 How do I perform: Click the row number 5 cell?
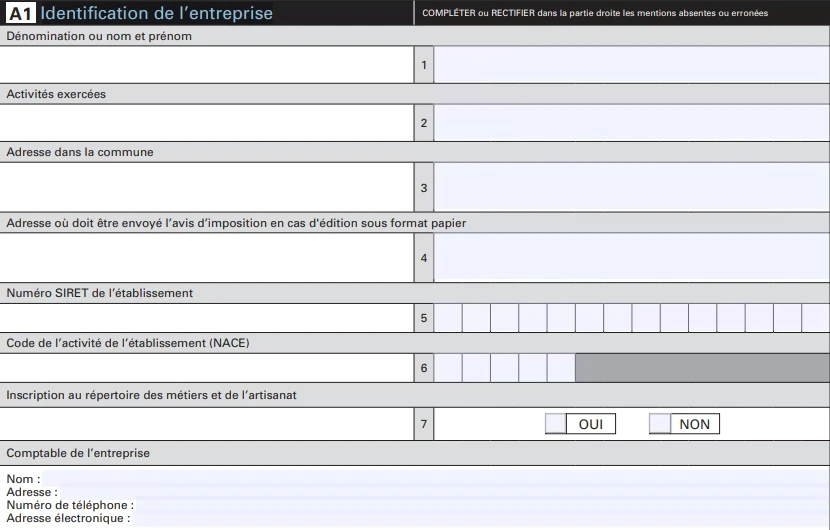click(x=423, y=318)
